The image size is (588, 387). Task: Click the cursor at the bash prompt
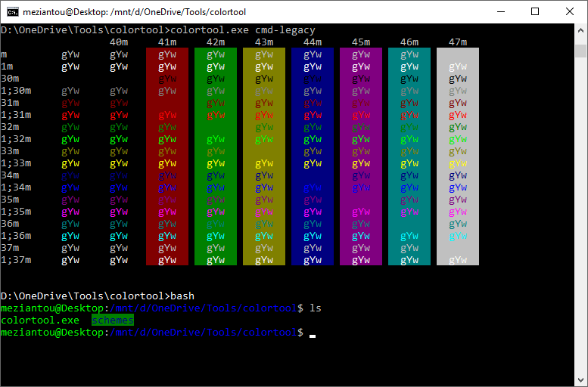tap(312, 333)
